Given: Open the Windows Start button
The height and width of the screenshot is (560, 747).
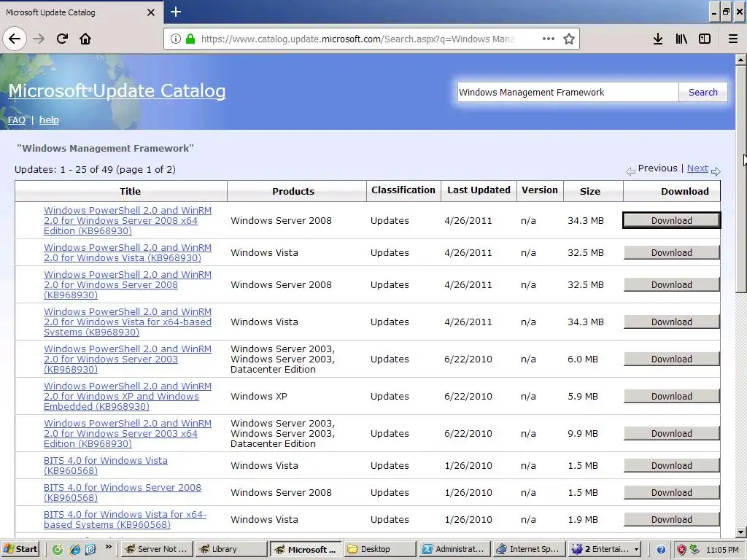Looking at the screenshot, I should tap(20, 549).
